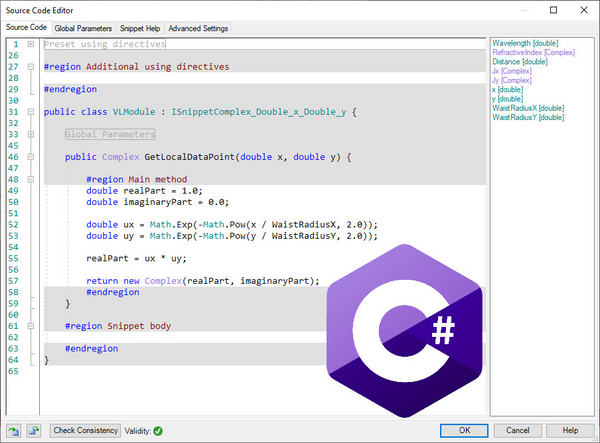Click the Cancel button

pos(518,430)
